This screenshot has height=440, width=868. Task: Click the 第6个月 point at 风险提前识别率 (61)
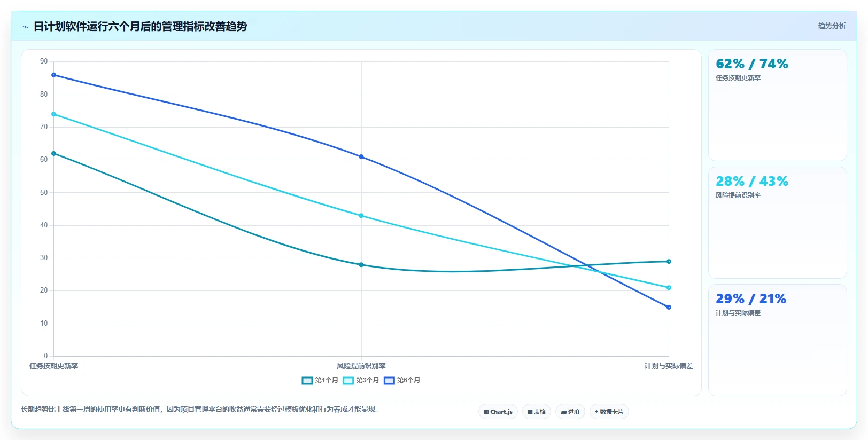coord(361,157)
